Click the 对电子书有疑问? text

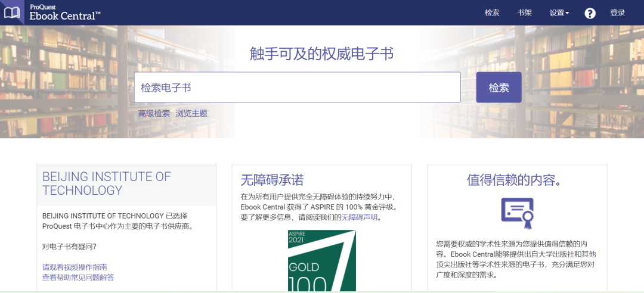[69, 247]
